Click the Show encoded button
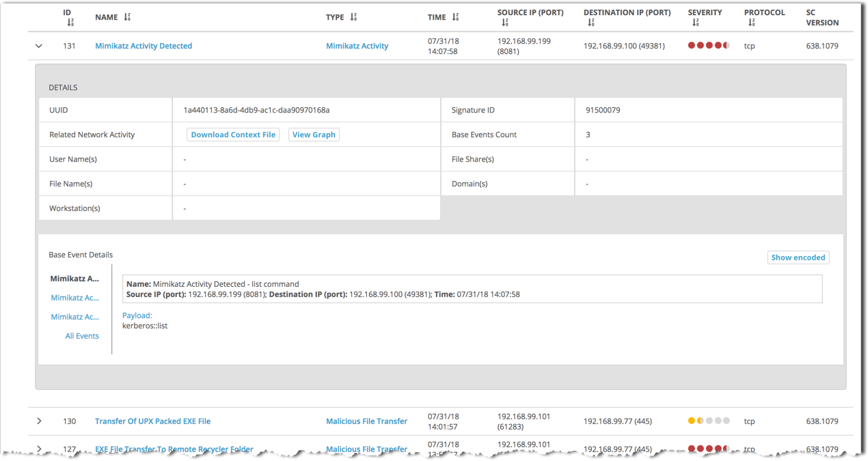868x461 pixels. click(798, 257)
